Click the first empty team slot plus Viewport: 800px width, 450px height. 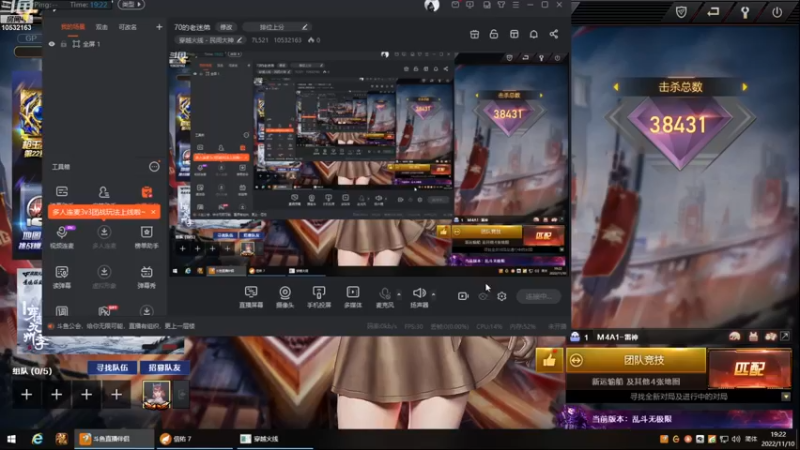tap(27, 394)
